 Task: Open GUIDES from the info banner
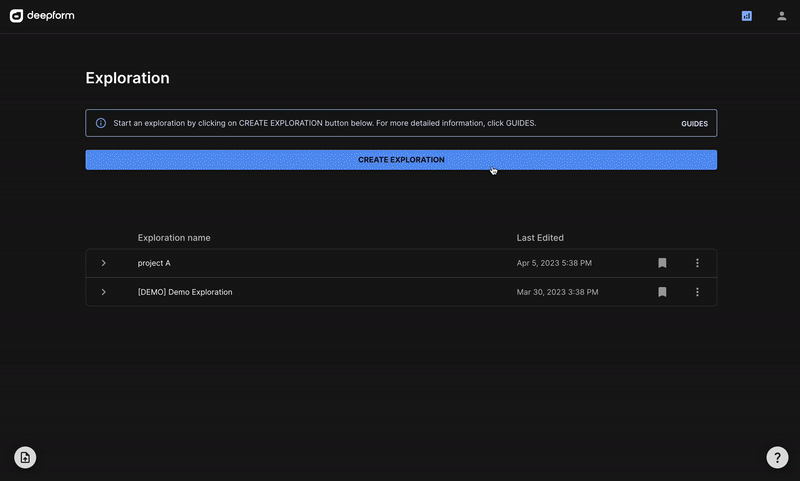point(694,124)
